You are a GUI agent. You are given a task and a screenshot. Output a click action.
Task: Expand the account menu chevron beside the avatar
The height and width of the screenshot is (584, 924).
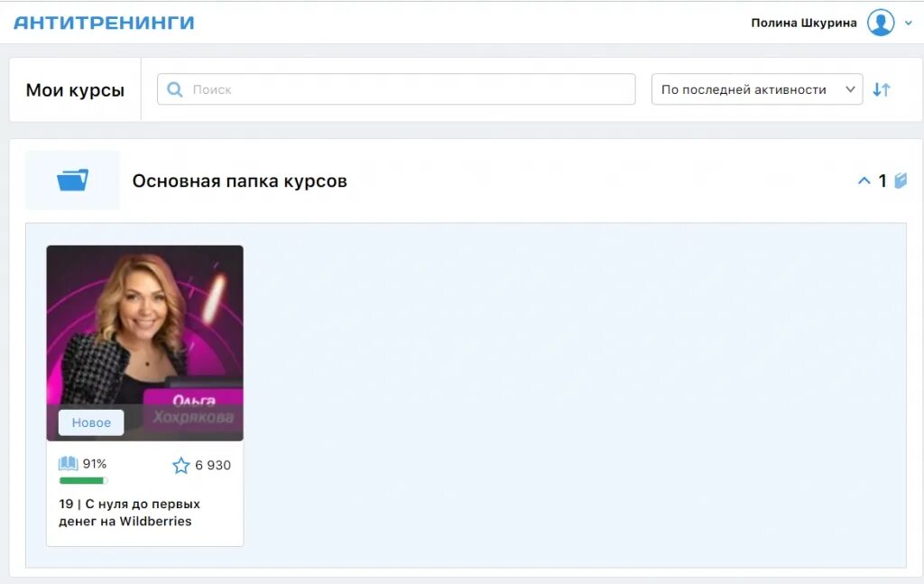click(909, 23)
